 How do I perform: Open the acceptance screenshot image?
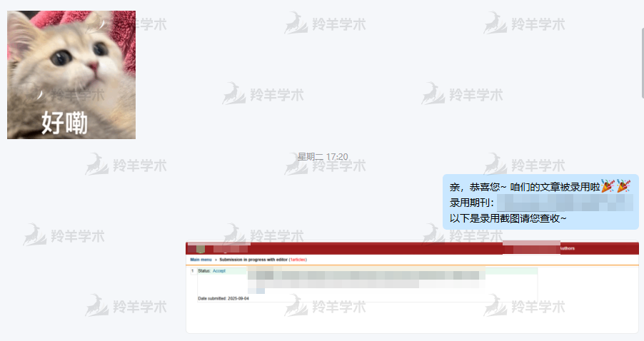412,287
